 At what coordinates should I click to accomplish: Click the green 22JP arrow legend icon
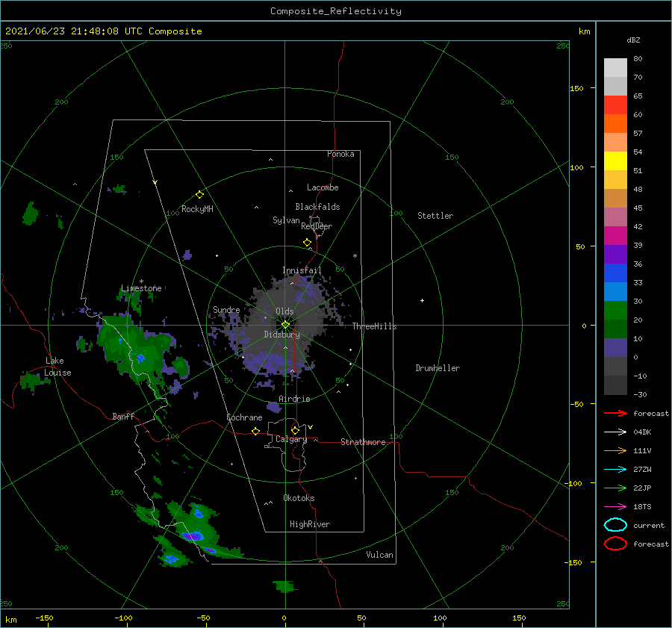click(x=615, y=488)
